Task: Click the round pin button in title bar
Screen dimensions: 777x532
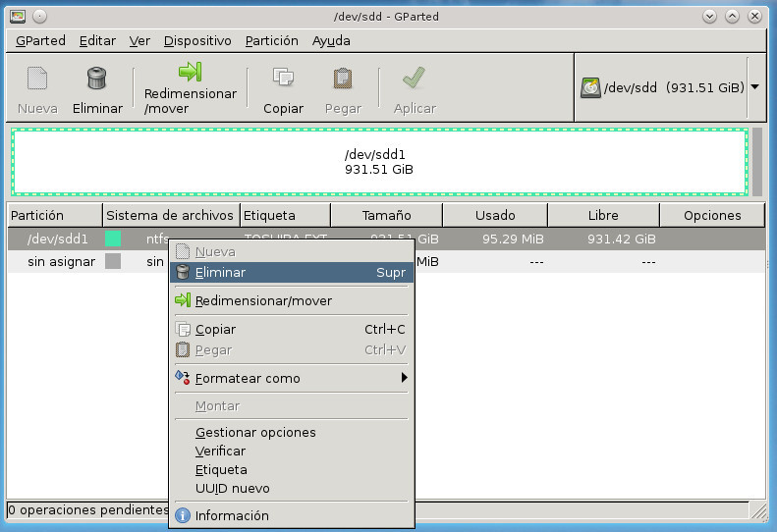Action: coord(39,17)
